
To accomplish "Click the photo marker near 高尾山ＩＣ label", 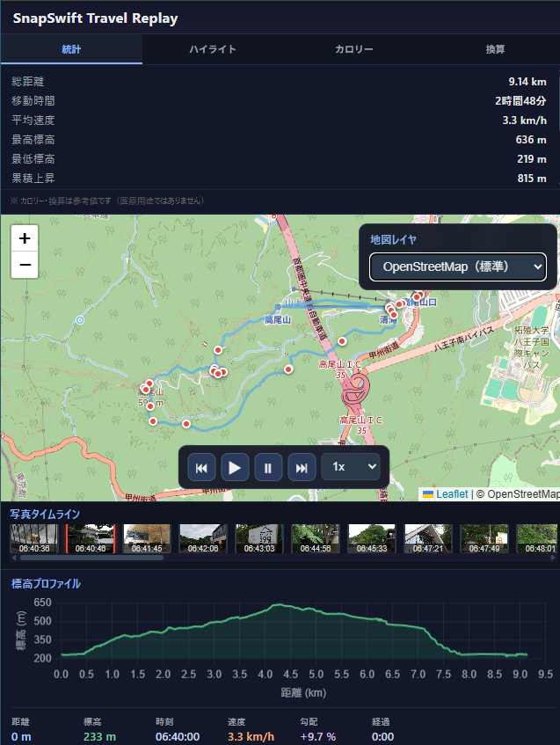I will pyautogui.click(x=342, y=341).
